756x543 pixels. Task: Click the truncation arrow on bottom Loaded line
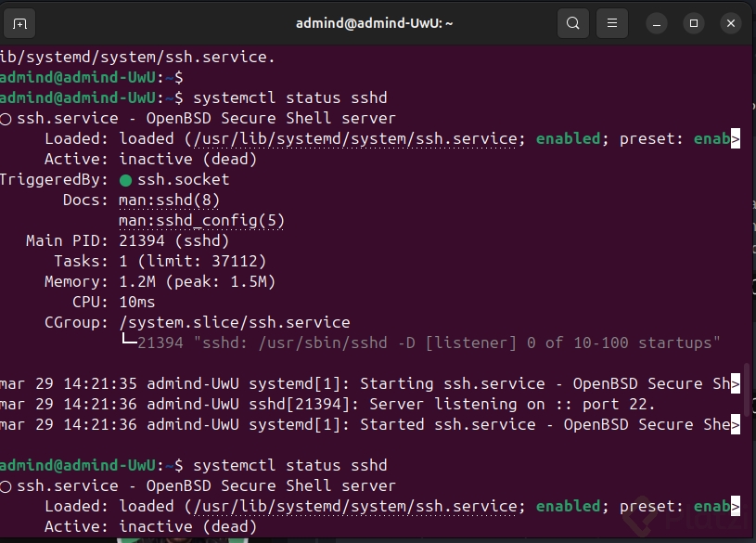click(736, 507)
